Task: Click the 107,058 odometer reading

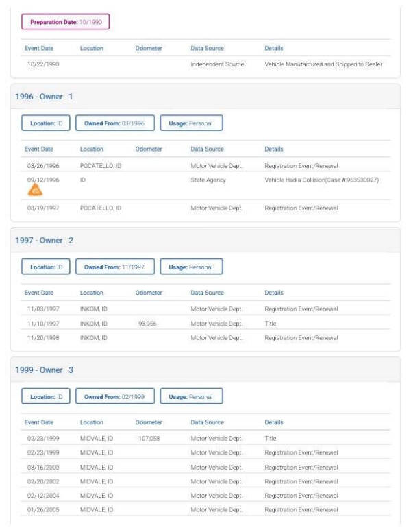Action: 148,438
